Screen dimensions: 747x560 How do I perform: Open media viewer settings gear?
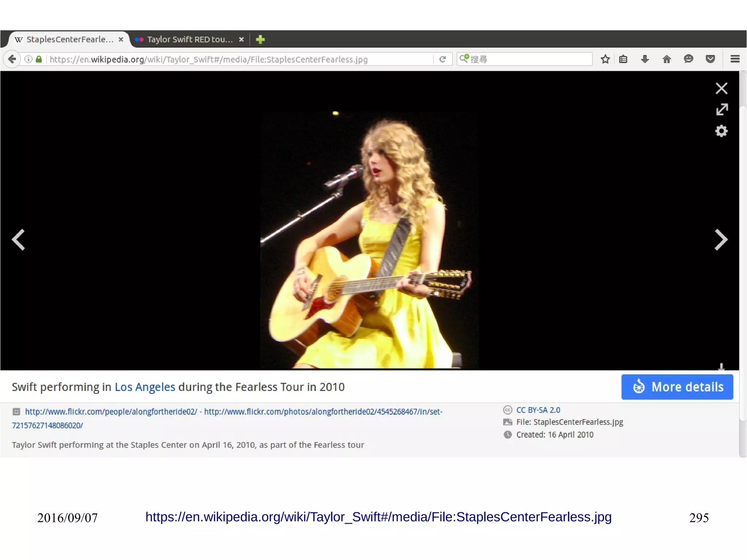[721, 131]
